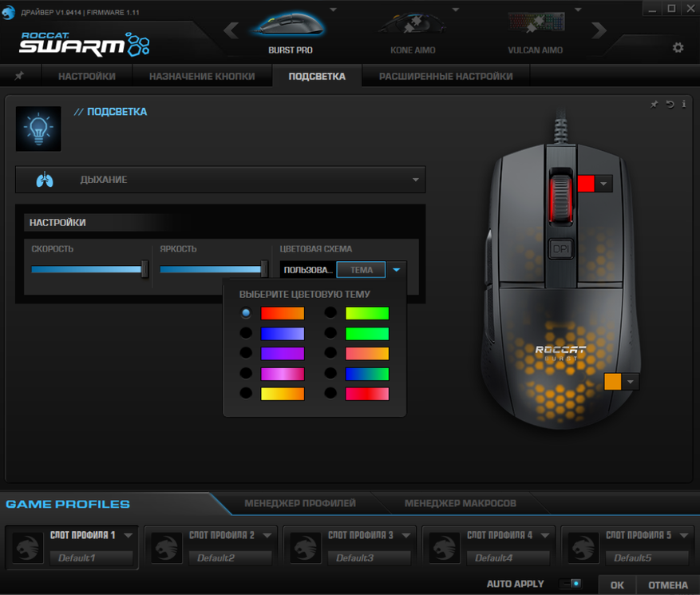
Task: Click the Тема button
Action: coord(361,270)
